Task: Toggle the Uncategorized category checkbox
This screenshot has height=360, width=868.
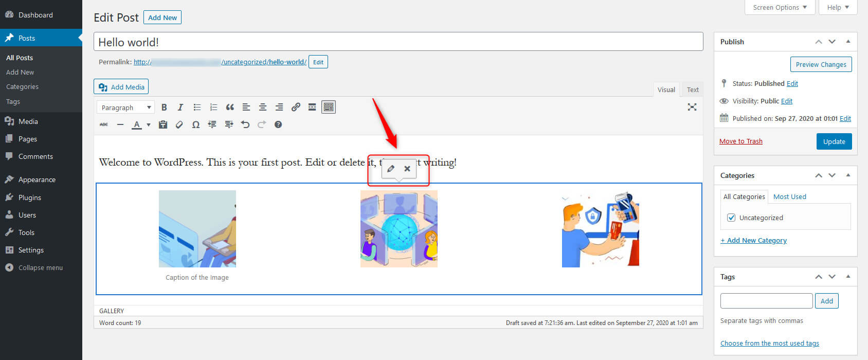Action: (x=731, y=218)
